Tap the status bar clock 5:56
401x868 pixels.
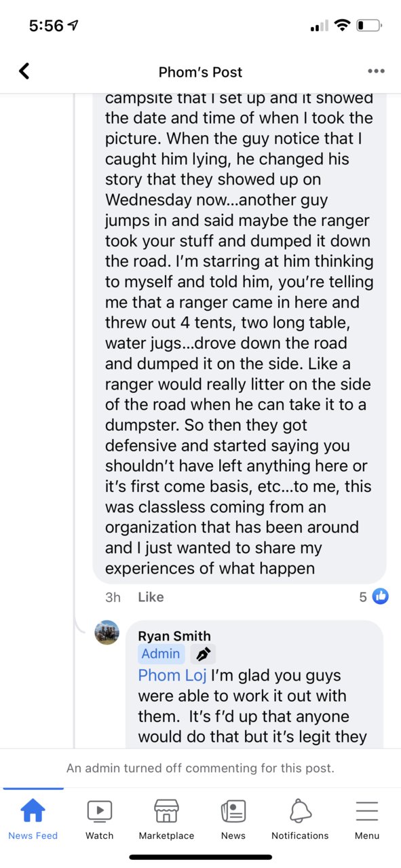[x=47, y=26]
